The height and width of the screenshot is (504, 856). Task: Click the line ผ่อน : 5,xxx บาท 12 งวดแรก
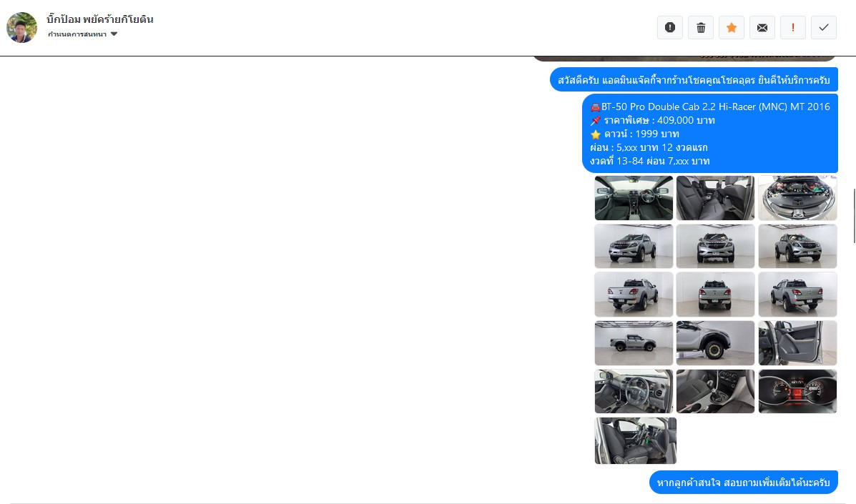pos(649,147)
